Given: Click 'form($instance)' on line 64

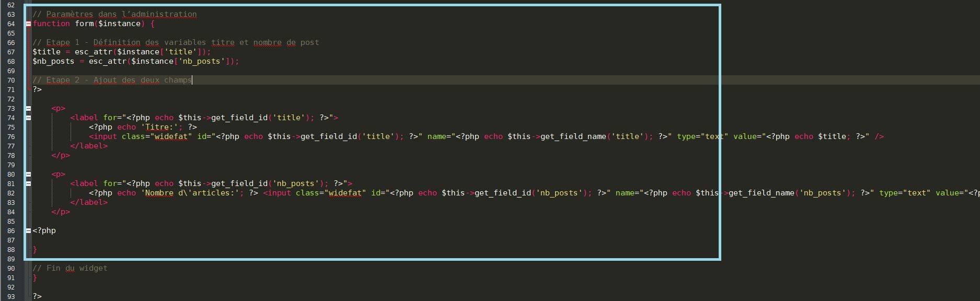Looking at the screenshot, I should point(110,24).
